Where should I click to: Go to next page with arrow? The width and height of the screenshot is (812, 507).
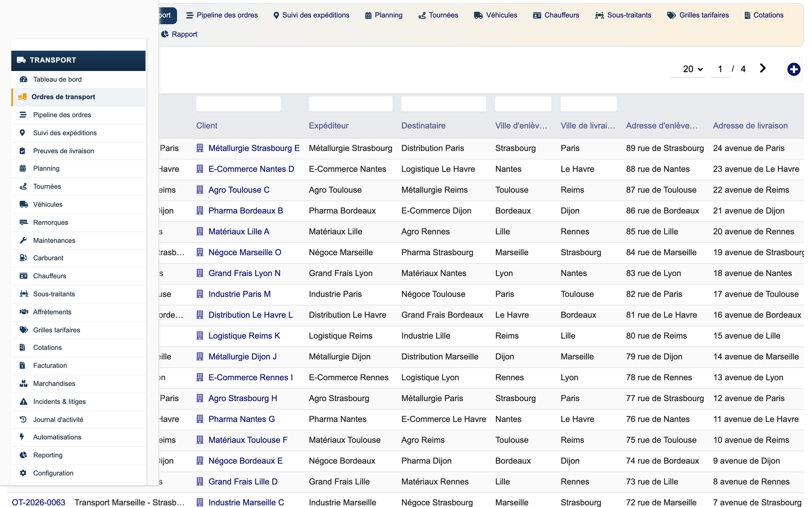pos(763,68)
